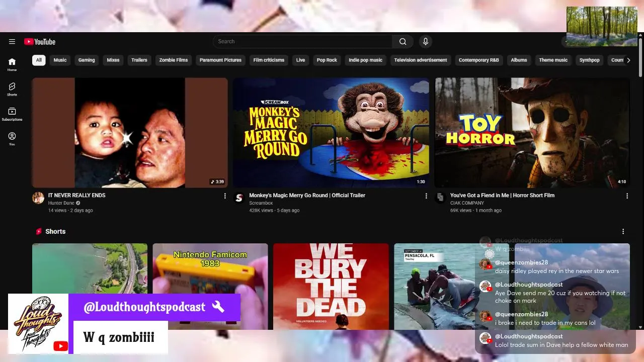The image size is (644, 362).
Task: Open the Toy Horror video thumbnail
Action: click(532, 133)
